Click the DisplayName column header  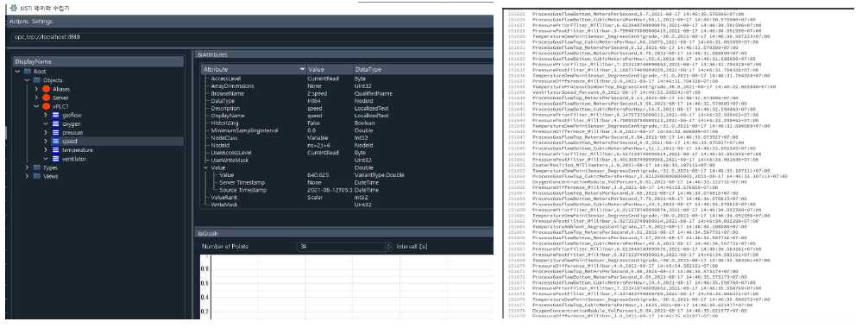pyautogui.click(x=98, y=61)
